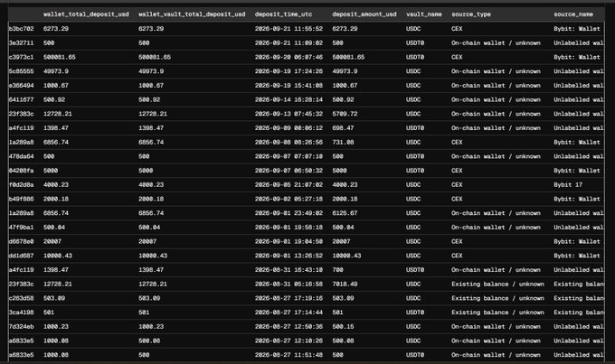The height and width of the screenshot is (364, 615).
Task: Select wallet ID b49f886 cell
Action: click(21, 199)
